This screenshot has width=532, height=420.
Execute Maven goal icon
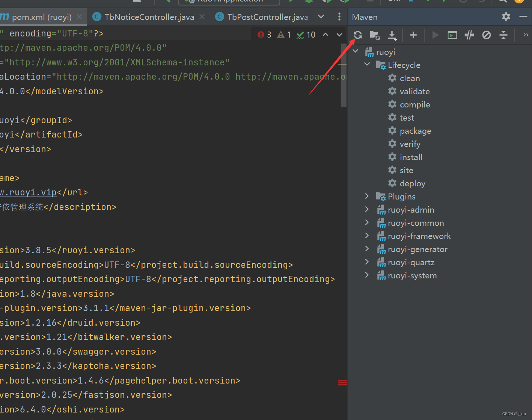pos(452,35)
